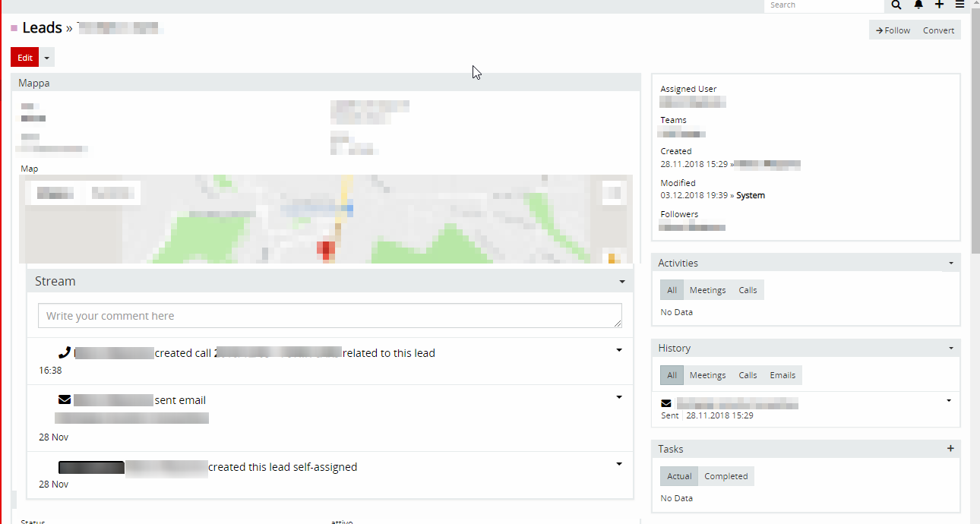Go to the Leads list via breadcrumb
The width and height of the screenshot is (980, 524).
(x=42, y=28)
